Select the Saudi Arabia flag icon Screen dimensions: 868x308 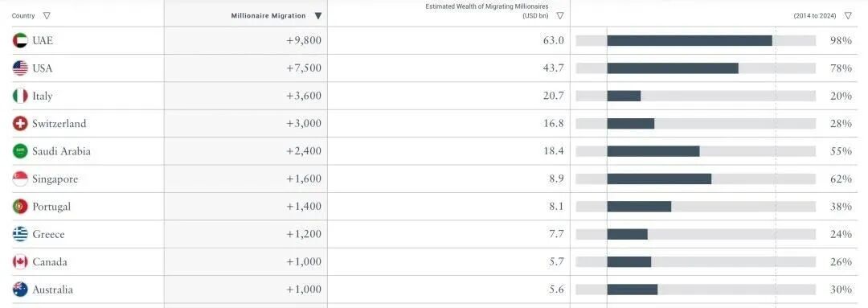[20, 151]
